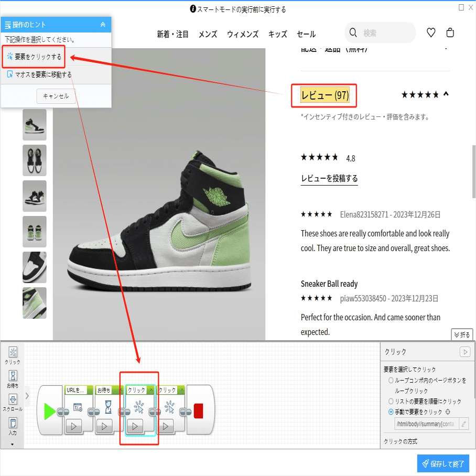Select the Input (入力) tool
Image resolution: width=476 pixels, height=476 pixels.
(x=13, y=426)
